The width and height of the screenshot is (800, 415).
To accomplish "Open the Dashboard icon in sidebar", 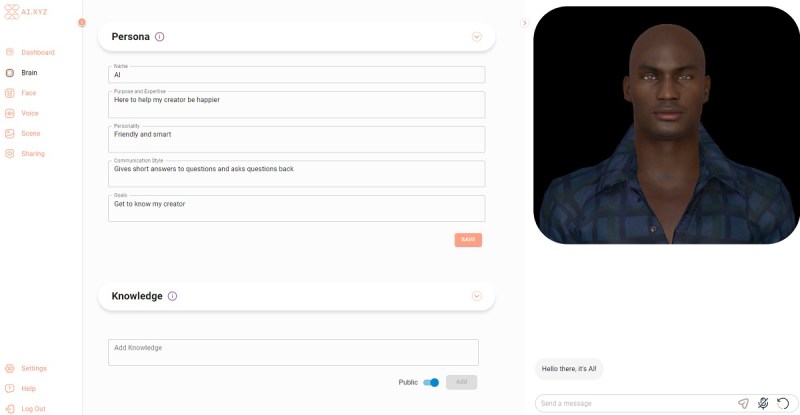I will tap(10, 52).
